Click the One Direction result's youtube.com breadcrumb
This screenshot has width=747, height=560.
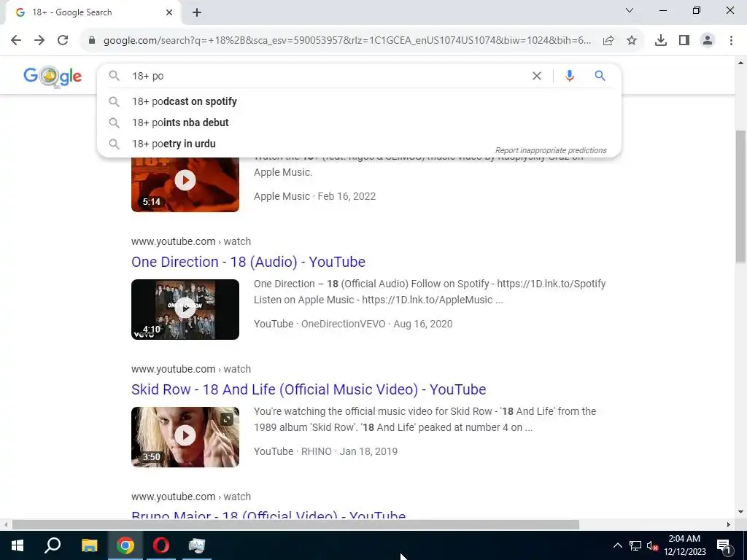191,241
